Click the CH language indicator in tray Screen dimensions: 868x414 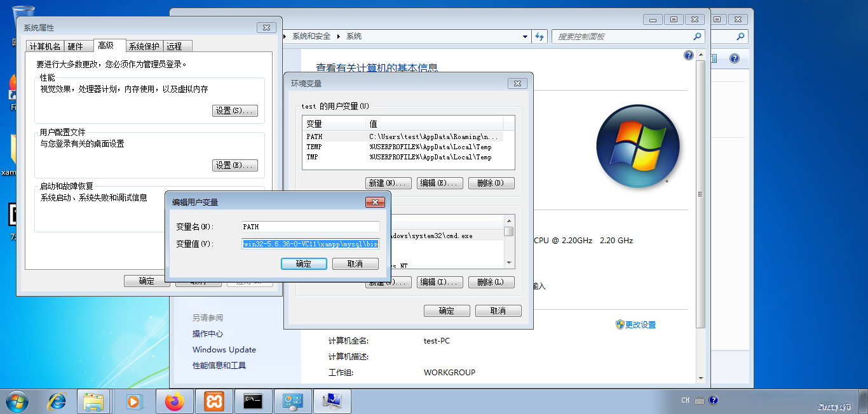[x=685, y=401]
